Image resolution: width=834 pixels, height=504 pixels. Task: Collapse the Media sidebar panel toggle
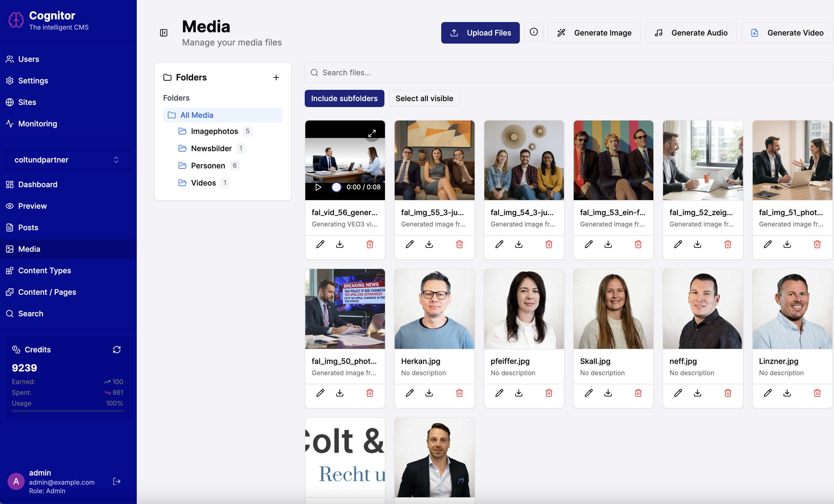pyautogui.click(x=163, y=33)
